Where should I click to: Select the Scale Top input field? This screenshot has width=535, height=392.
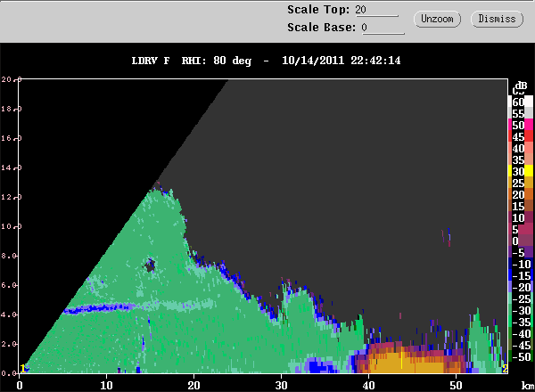[376, 10]
